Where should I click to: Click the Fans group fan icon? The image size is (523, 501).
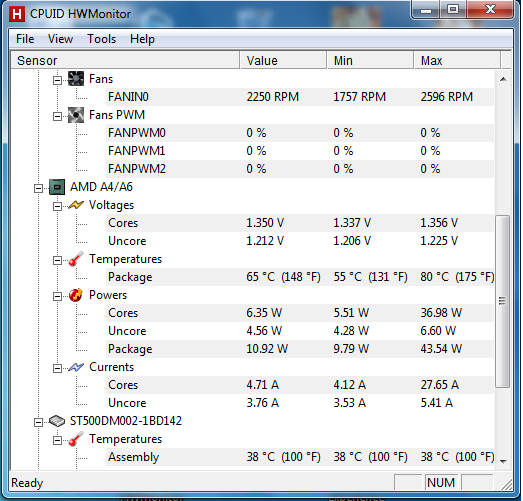click(x=76, y=79)
